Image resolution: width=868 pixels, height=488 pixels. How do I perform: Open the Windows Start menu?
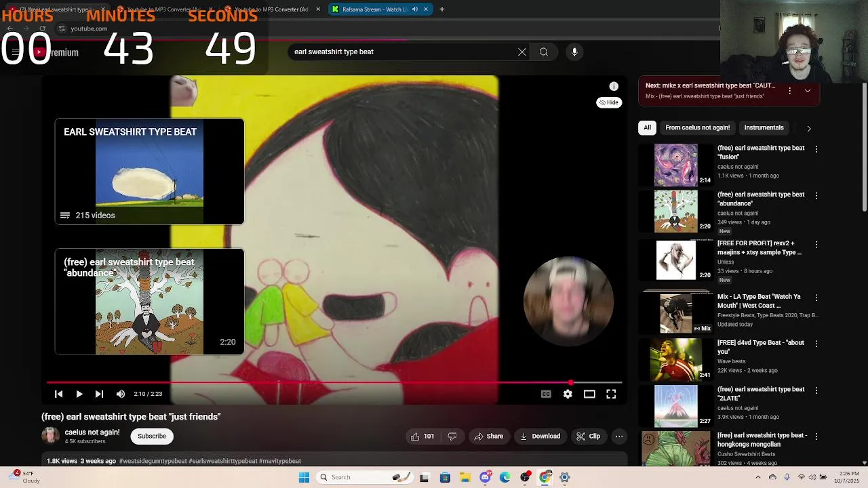pyautogui.click(x=304, y=477)
